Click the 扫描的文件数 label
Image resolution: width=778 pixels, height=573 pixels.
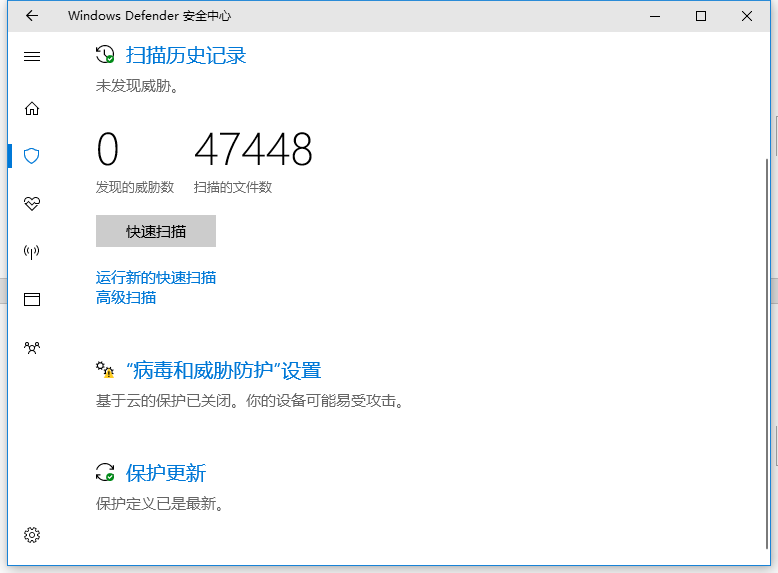pos(233,187)
